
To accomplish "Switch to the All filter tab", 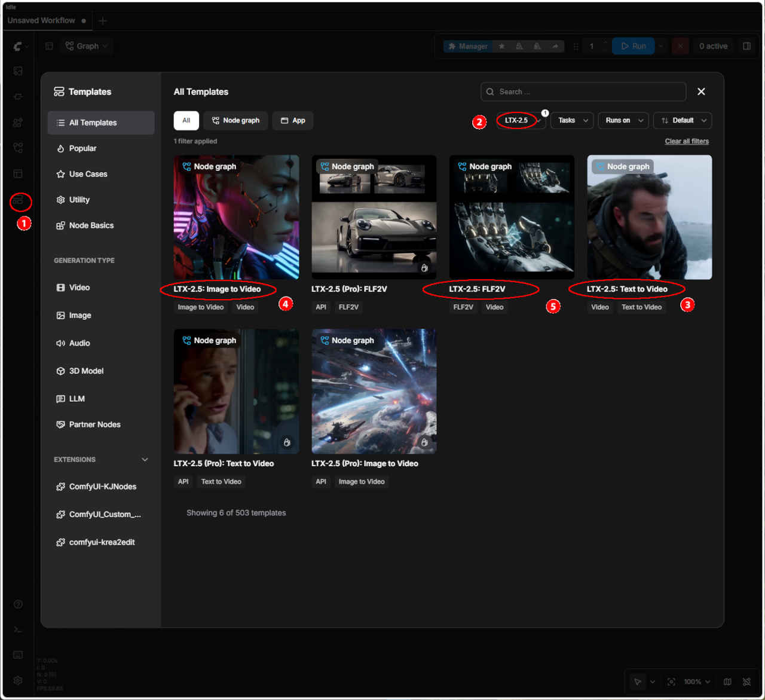I will point(186,120).
